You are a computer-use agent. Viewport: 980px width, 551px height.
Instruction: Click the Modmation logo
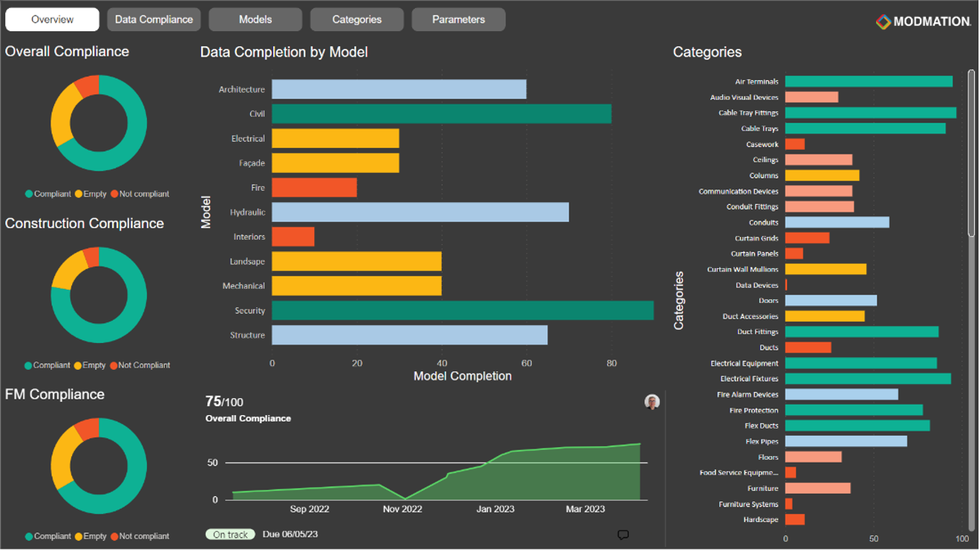coord(923,22)
